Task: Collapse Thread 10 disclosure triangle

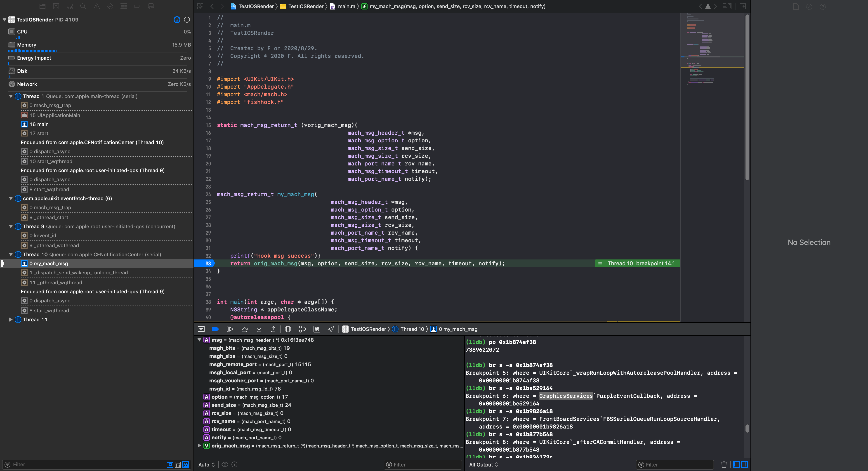Action: [11, 254]
